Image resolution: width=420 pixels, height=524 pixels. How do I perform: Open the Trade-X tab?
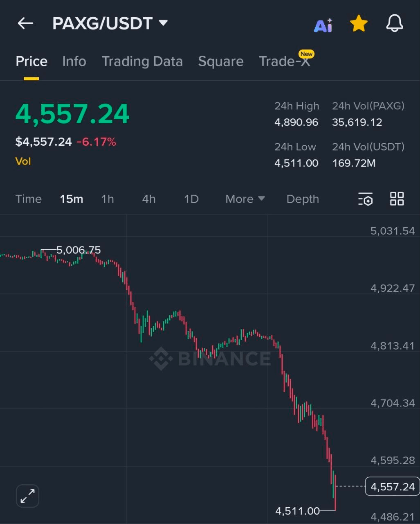(x=285, y=61)
